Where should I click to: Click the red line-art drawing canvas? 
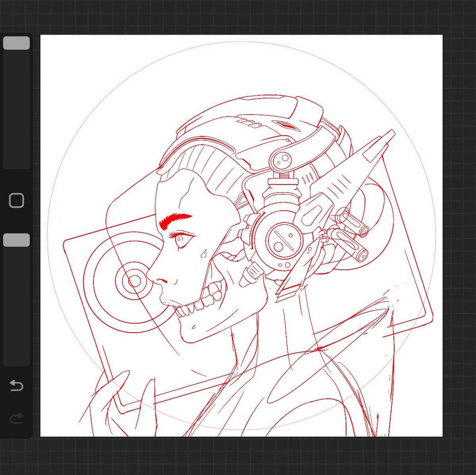coord(241,236)
